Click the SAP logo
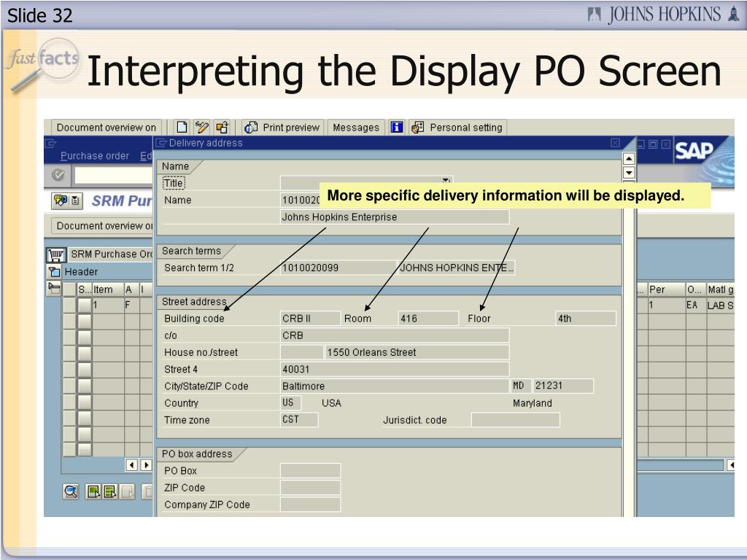This screenshot has width=747, height=560. [693, 151]
